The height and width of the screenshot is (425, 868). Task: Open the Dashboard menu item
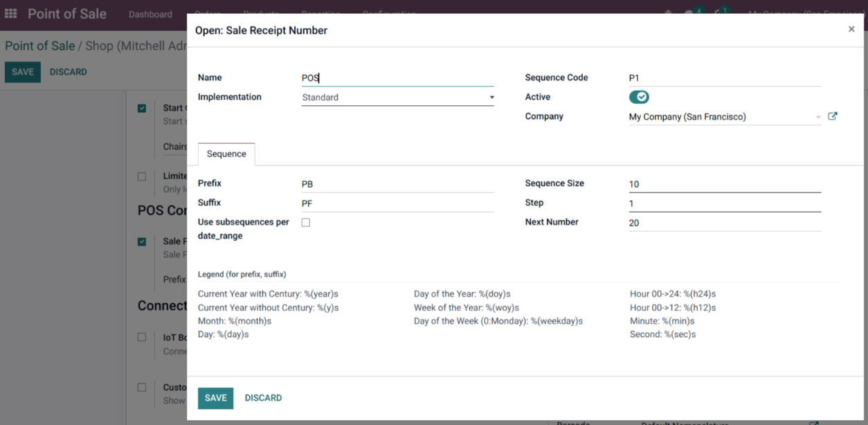pyautogui.click(x=150, y=14)
